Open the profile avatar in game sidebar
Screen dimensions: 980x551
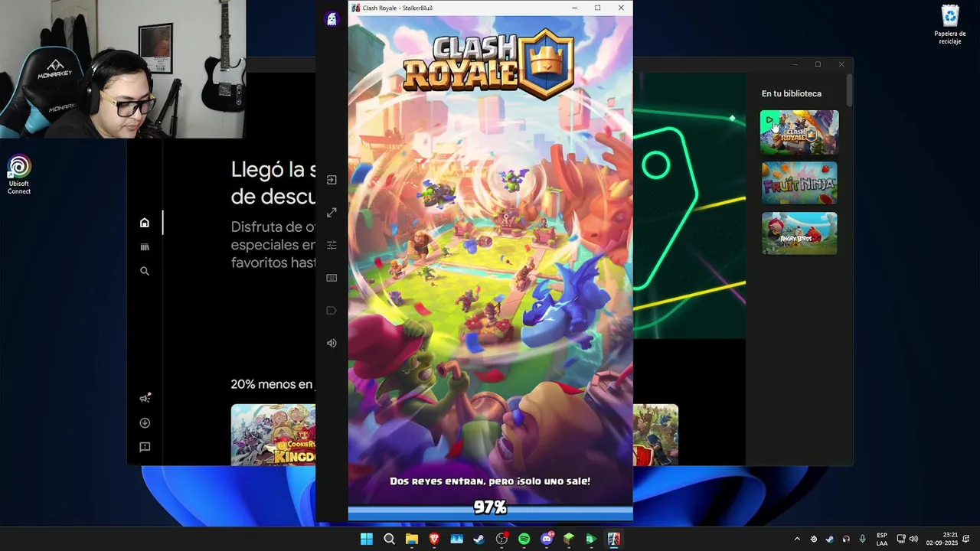[332, 20]
